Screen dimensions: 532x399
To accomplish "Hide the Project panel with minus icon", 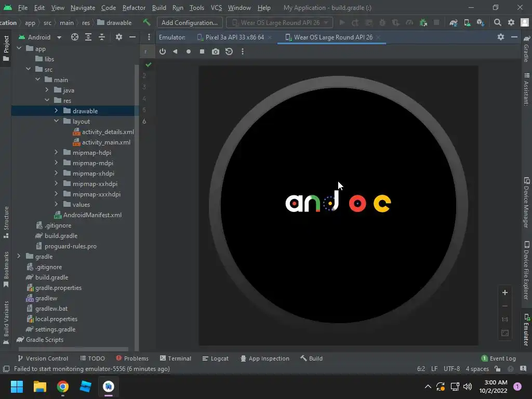I will (x=132, y=37).
